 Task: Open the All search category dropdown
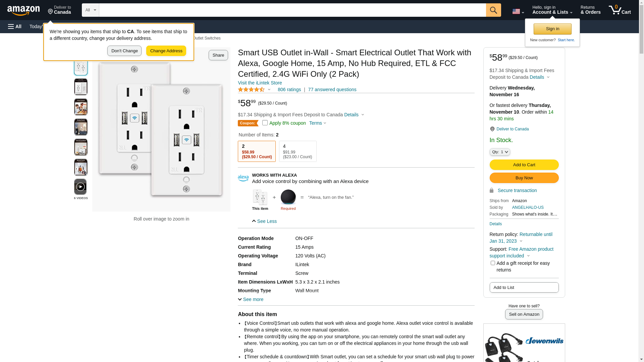click(90, 10)
